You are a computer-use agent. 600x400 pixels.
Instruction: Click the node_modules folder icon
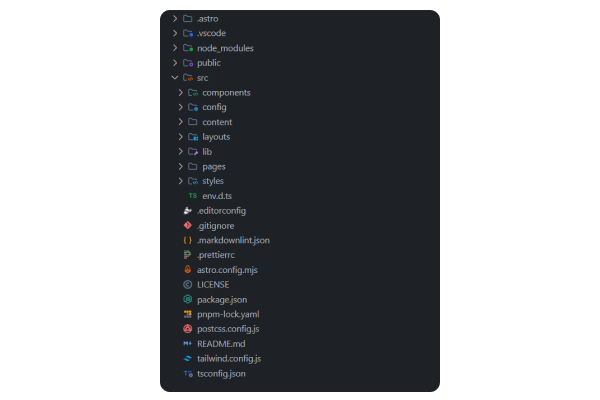pyautogui.click(x=187, y=48)
